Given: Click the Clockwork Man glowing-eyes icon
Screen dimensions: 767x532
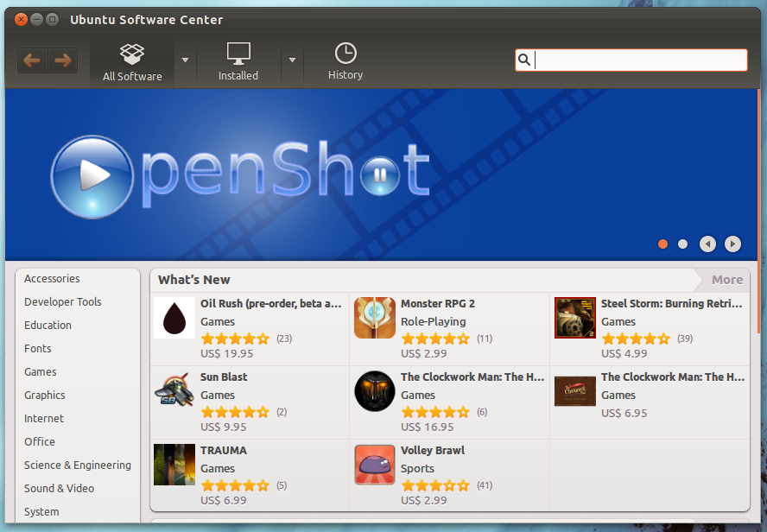Looking at the screenshot, I should click(x=375, y=390).
